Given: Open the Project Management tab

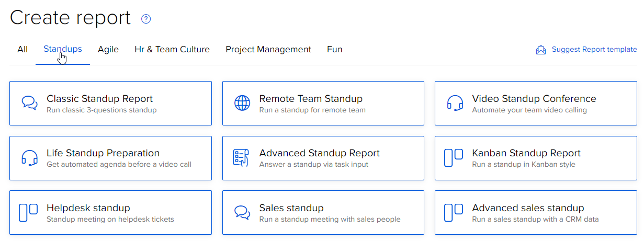Looking at the screenshot, I should [x=268, y=50].
